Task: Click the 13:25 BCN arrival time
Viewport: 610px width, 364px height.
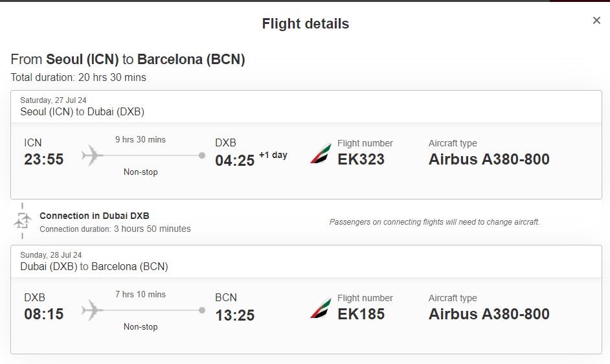Action: (234, 315)
